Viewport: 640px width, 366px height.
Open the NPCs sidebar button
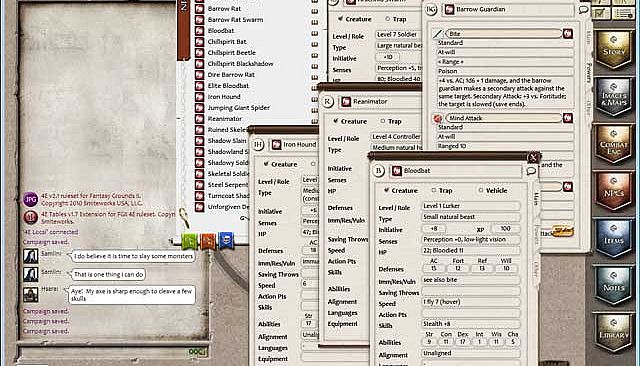click(x=613, y=191)
